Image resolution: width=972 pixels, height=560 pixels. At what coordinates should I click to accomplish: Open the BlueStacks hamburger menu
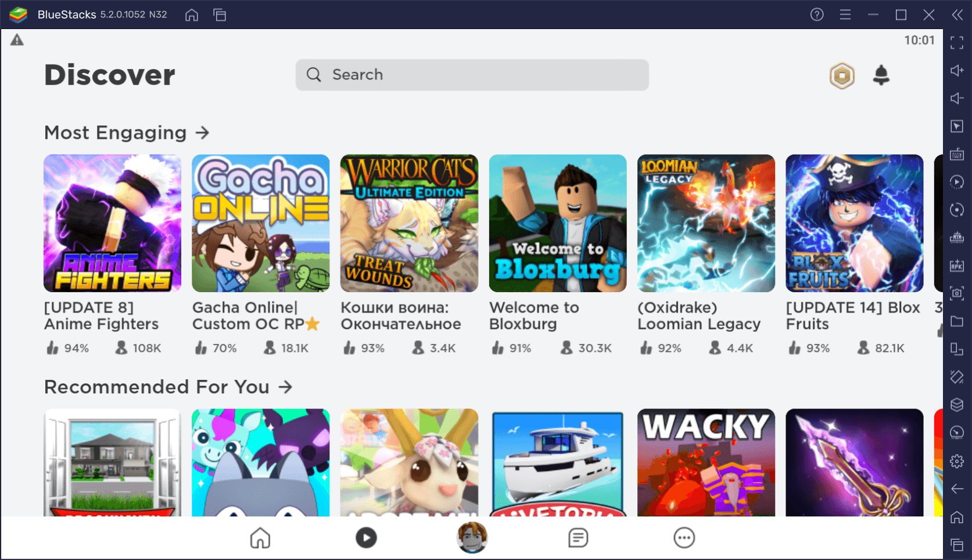845,15
